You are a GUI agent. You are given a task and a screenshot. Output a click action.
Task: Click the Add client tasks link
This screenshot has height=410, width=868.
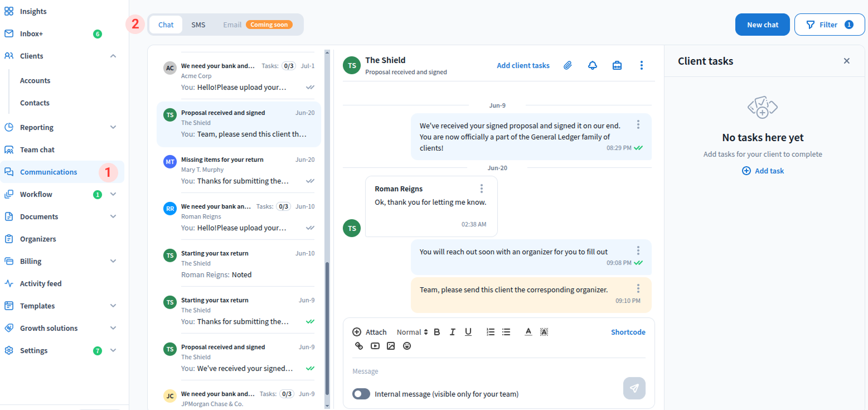point(523,65)
